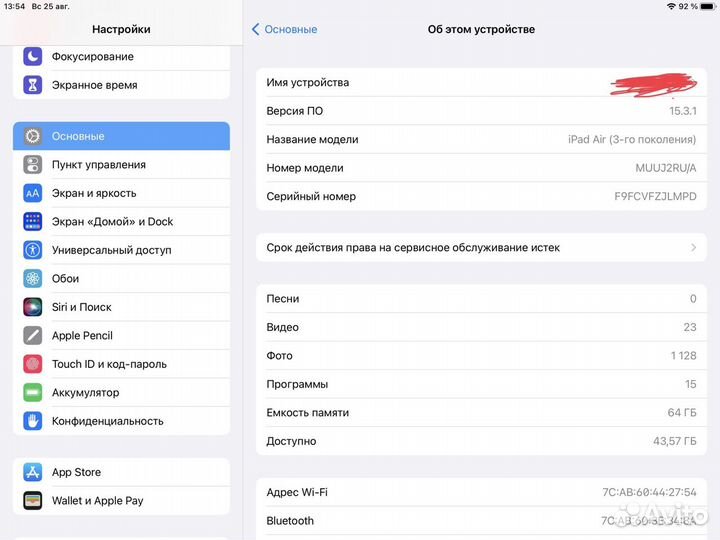Viewport: 720px width, 540px height.
Task: Tap the gear icon next to Основные
Action: (x=33, y=136)
